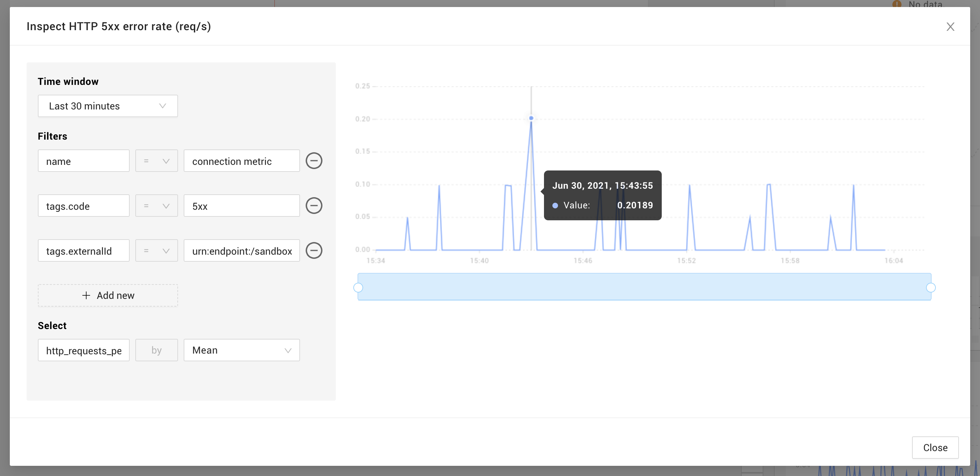Screen dimensions: 980x476
Task: Open operator dropdown for name filter
Action: pos(156,161)
